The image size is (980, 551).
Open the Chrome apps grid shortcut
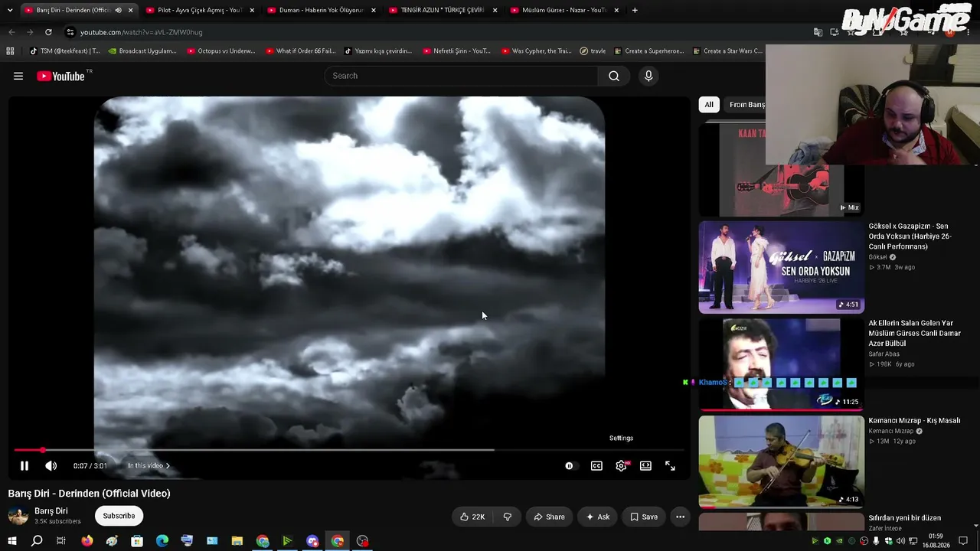(x=10, y=51)
